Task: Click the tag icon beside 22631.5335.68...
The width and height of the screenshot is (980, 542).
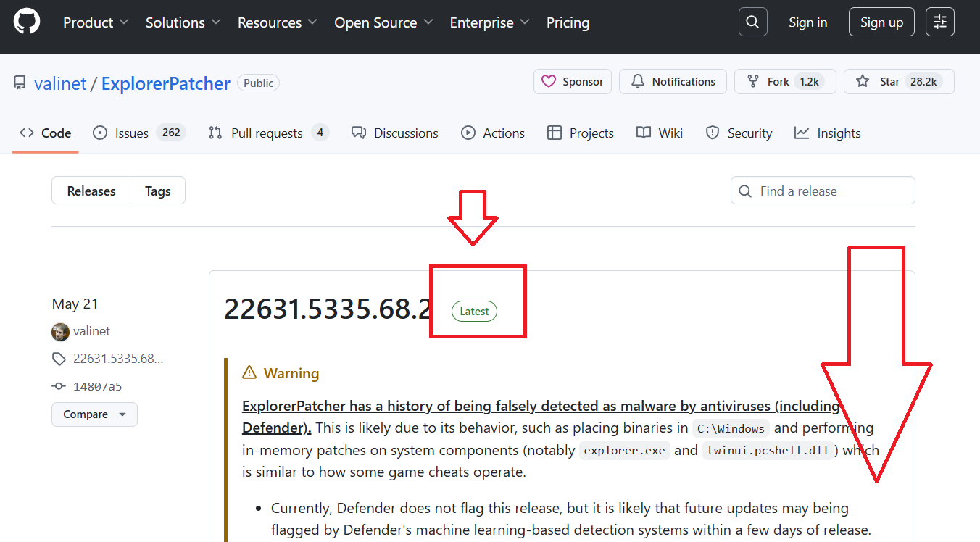Action: [x=59, y=359]
